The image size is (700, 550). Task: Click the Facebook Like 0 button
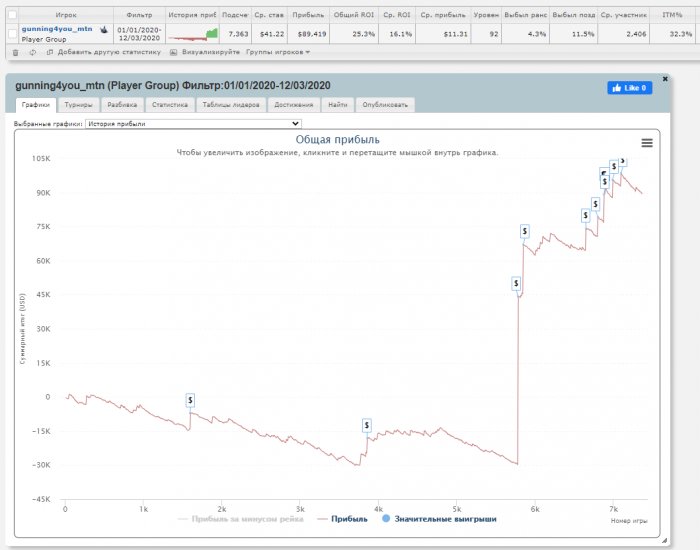629,88
